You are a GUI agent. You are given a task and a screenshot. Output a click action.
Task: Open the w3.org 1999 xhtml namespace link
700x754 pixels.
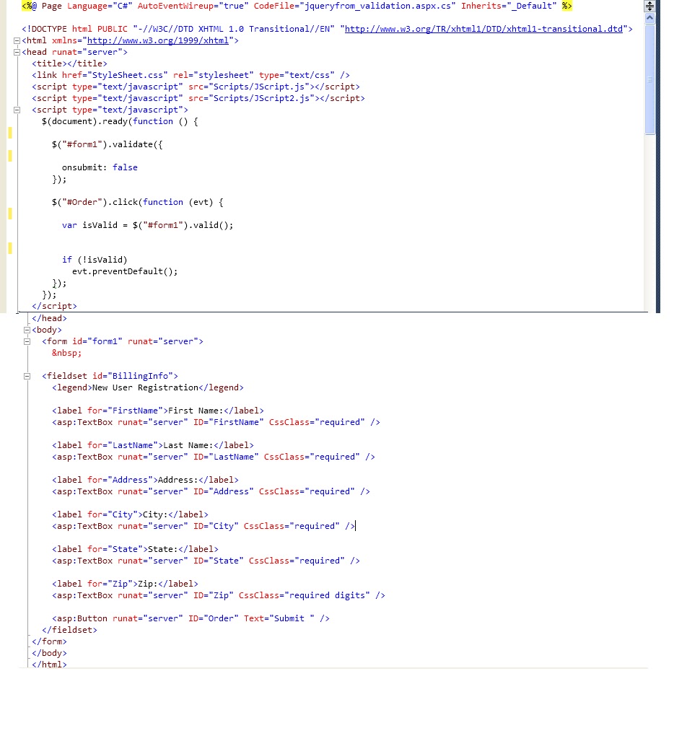pos(158,41)
